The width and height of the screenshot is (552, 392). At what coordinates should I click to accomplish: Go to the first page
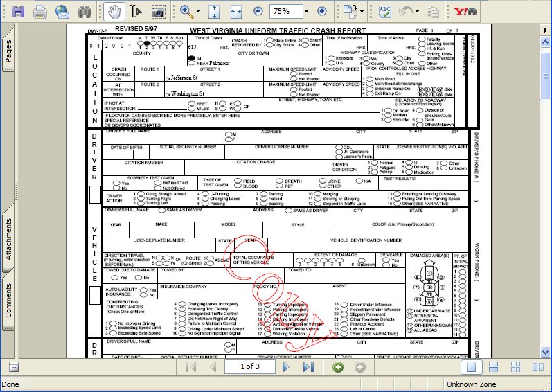[190, 367]
